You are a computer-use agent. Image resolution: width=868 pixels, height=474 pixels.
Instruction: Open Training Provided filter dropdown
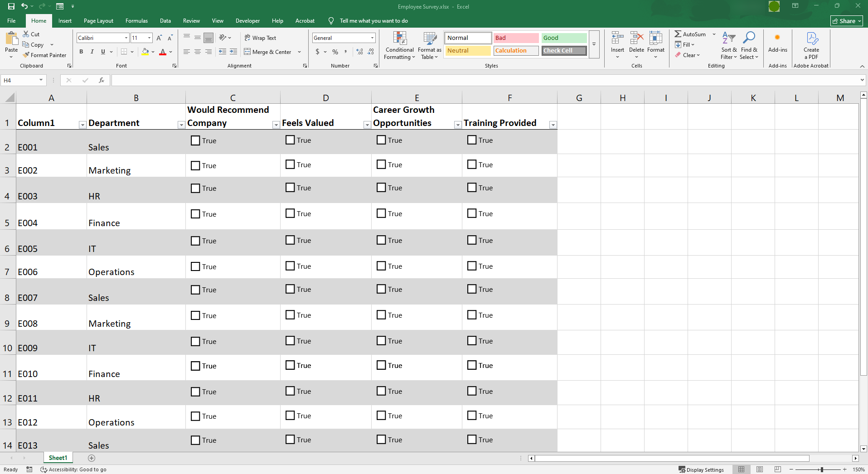pos(553,125)
